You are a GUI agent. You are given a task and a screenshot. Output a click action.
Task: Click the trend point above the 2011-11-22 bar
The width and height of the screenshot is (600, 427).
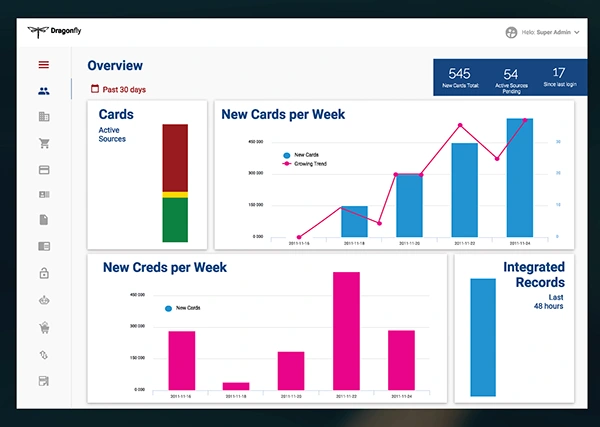[460, 125]
